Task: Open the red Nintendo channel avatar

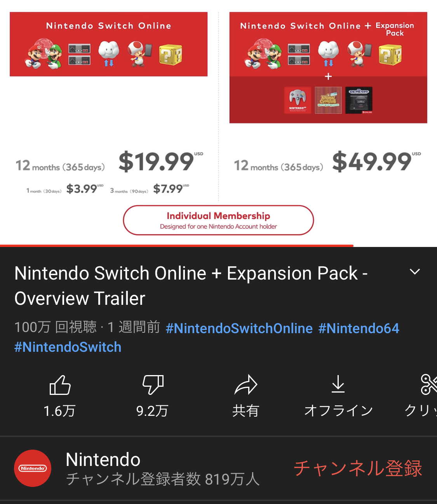Action: [x=33, y=468]
